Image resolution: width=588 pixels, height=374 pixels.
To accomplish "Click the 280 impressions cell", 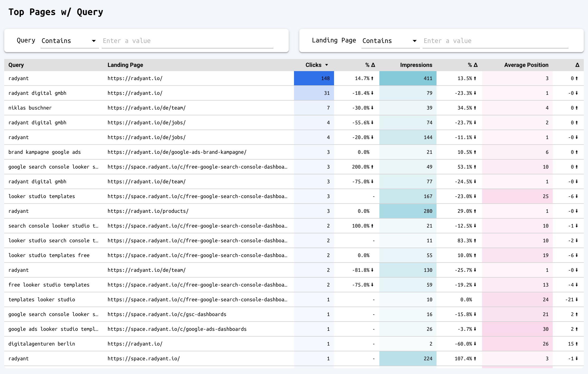I will pyautogui.click(x=408, y=211).
